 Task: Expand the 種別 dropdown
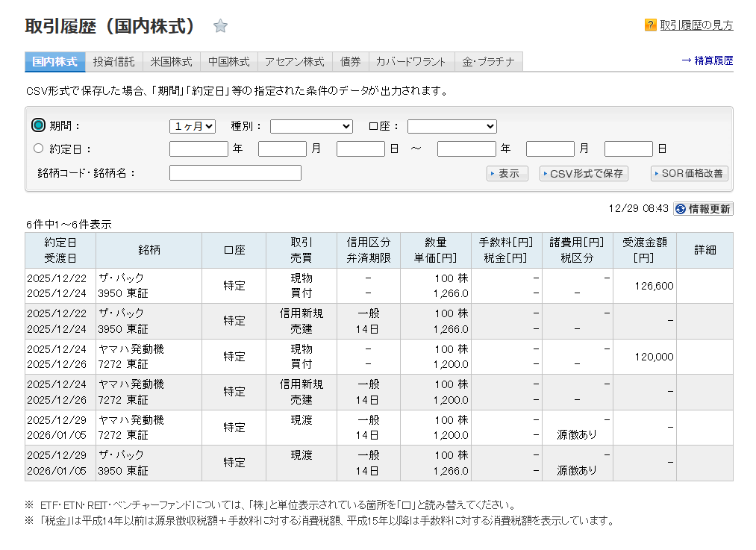coord(311,126)
